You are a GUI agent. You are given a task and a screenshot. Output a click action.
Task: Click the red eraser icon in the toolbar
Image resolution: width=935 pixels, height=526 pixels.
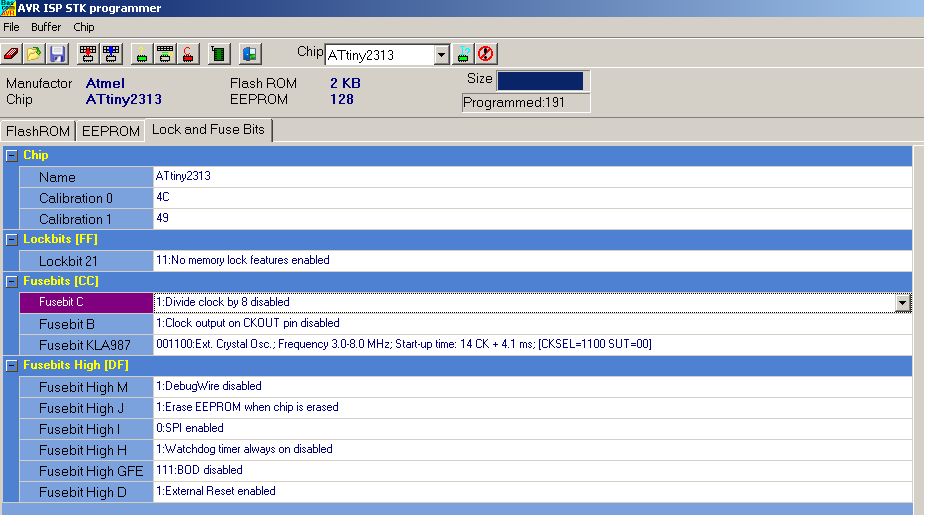[11, 54]
